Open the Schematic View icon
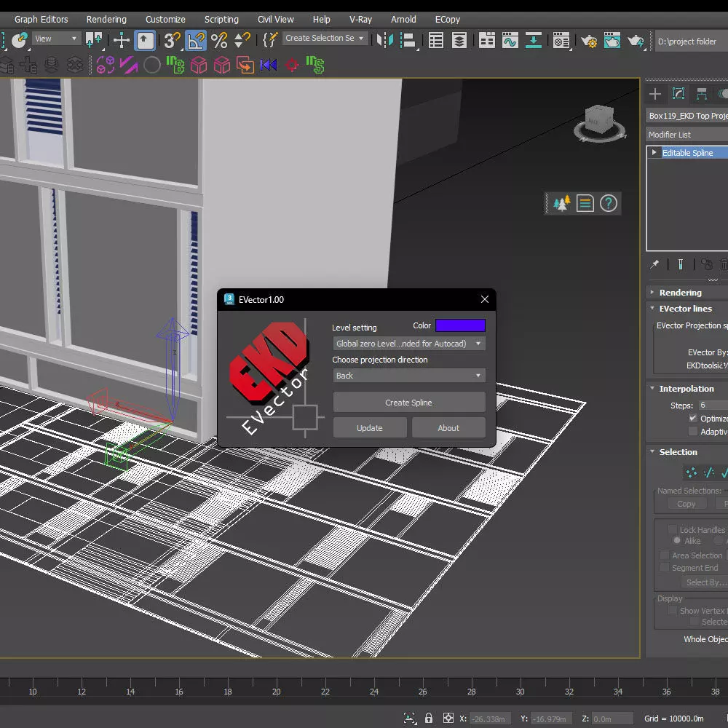The width and height of the screenshot is (728, 728). pos(534,40)
